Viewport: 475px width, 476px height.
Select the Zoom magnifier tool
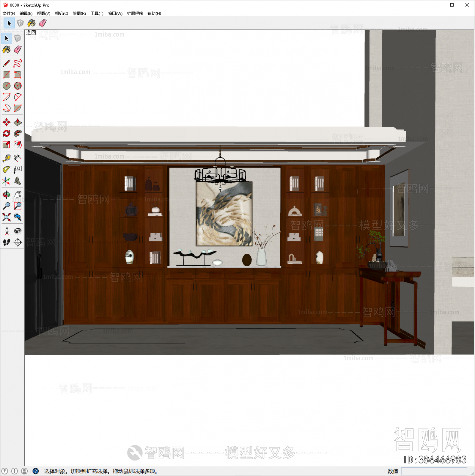[7, 206]
